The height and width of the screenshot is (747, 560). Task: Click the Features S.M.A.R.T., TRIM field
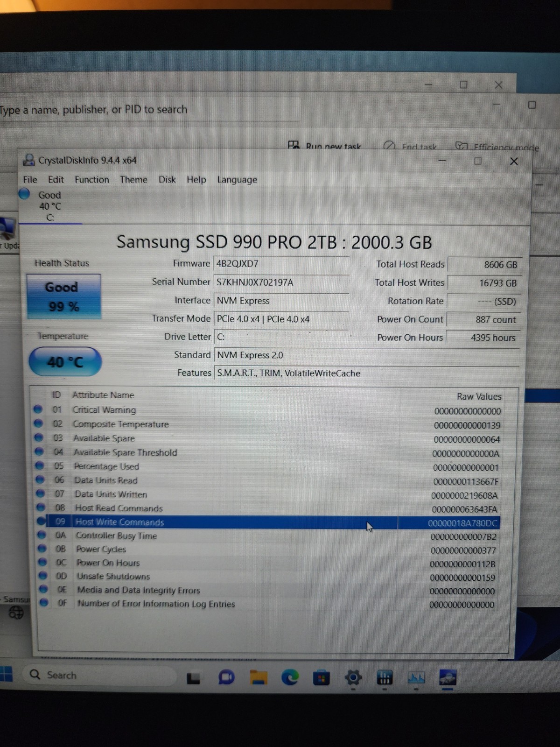click(x=366, y=373)
